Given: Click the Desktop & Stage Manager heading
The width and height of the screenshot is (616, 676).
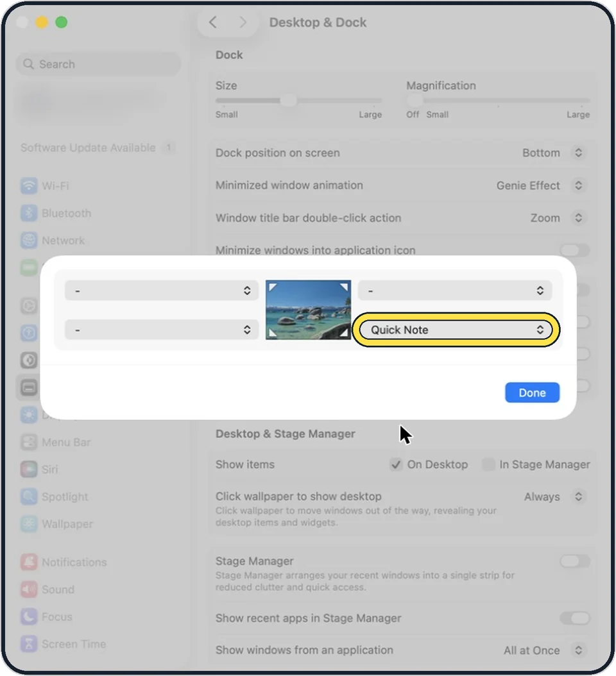Looking at the screenshot, I should (x=286, y=434).
